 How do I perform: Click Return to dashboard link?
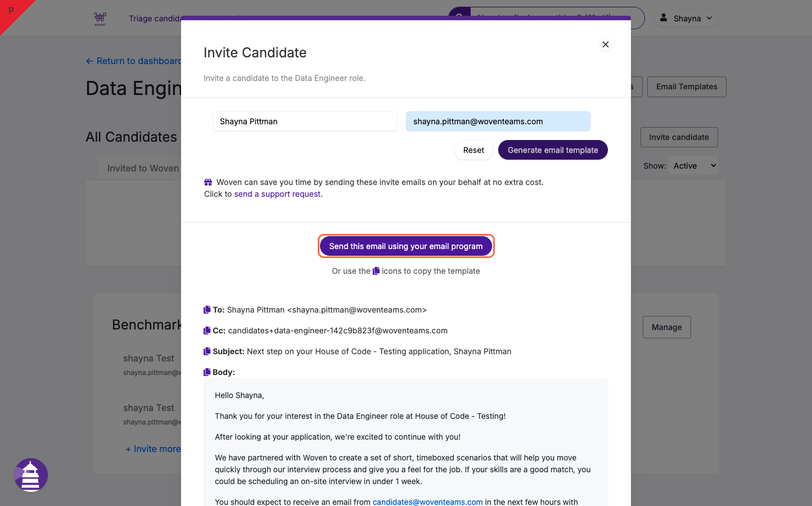click(134, 61)
